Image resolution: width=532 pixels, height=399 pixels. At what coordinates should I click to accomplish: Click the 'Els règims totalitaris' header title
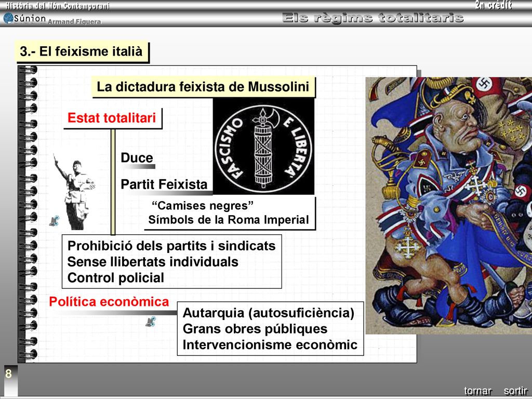(373, 18)
